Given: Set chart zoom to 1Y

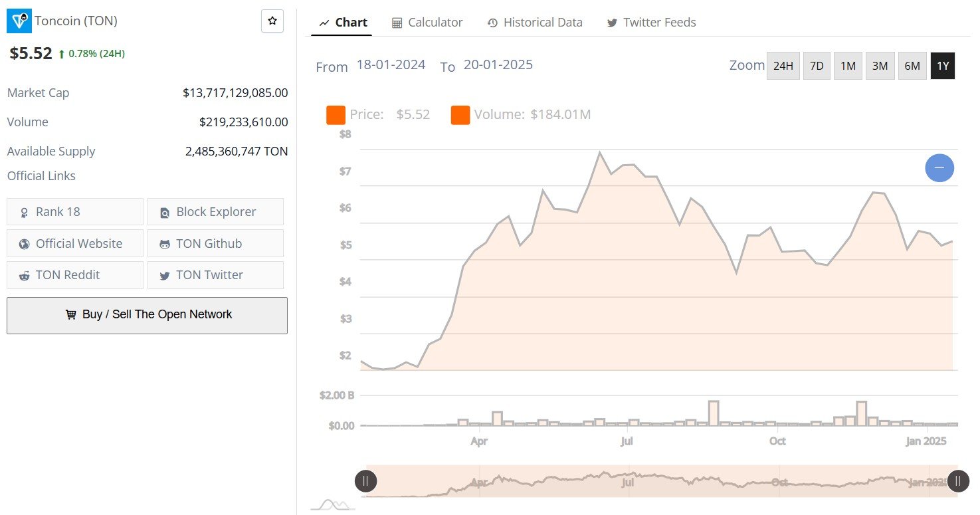Looking at the screenshot, I should pos(943,66).
